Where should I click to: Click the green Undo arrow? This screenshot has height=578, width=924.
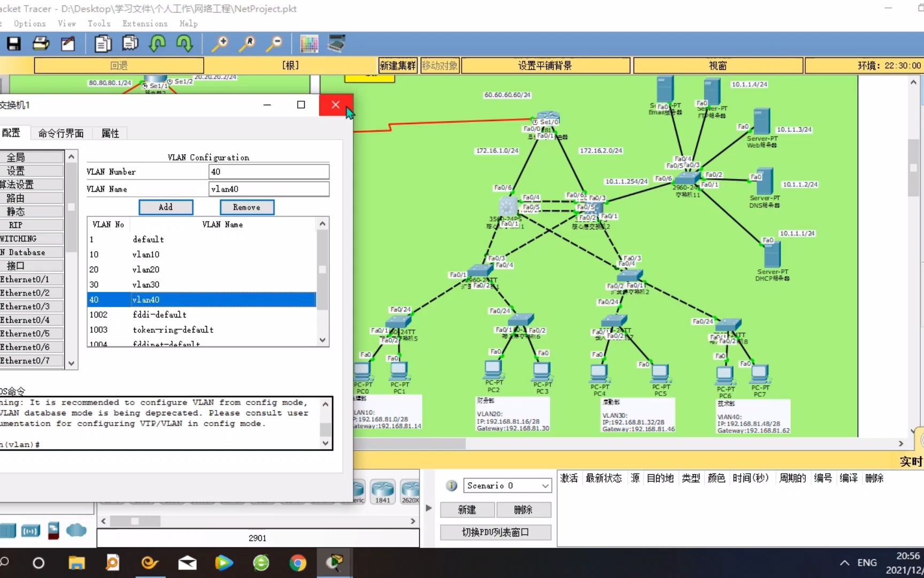pyautogui.click(x=158, y=44)
